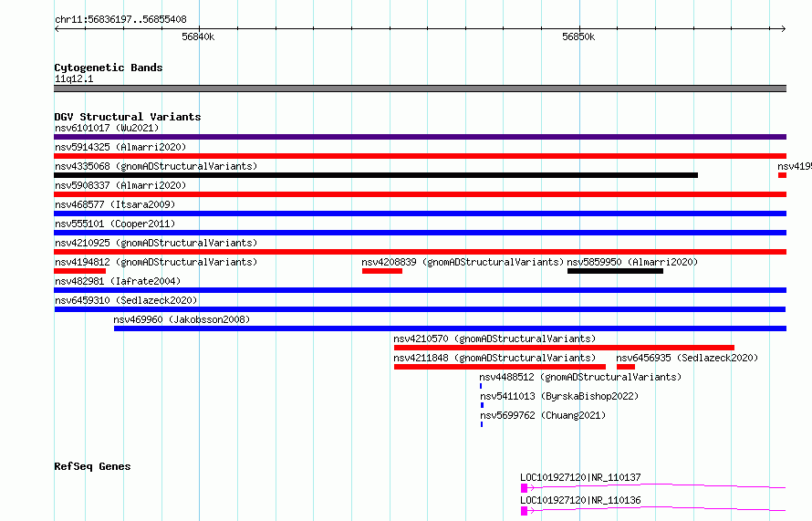This screenshot has width=812, height=521.
Task: Open nsv4194812 (gnomADStructuralVariants) label
Action: [156, 262]
